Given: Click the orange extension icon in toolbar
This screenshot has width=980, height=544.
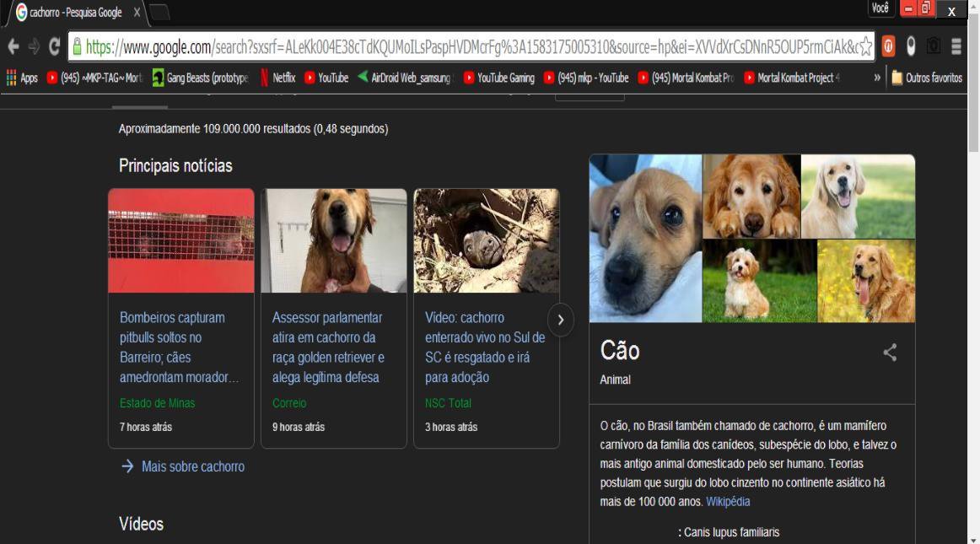Looking at the screenshot, I should (888, 46).
